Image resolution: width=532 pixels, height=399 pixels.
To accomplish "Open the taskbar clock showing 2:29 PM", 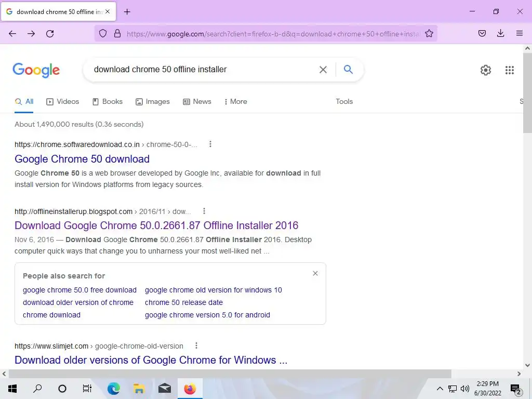I will click(487, 389).
